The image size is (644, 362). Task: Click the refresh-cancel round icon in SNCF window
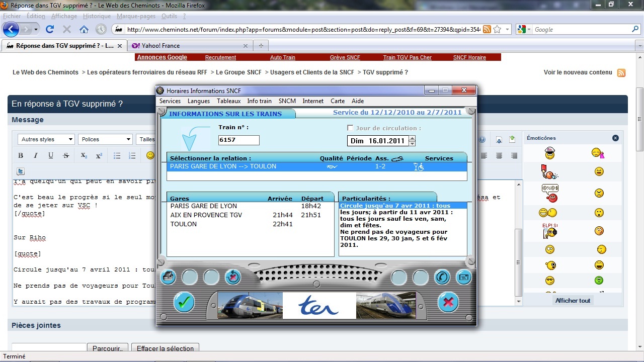coord(233,277)
